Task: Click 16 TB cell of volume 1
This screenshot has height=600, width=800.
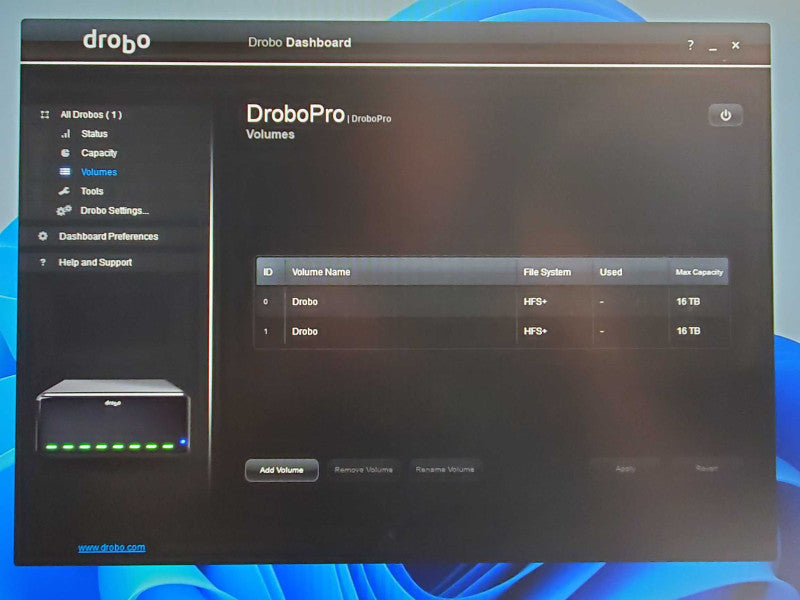Action: coord(688,331)
